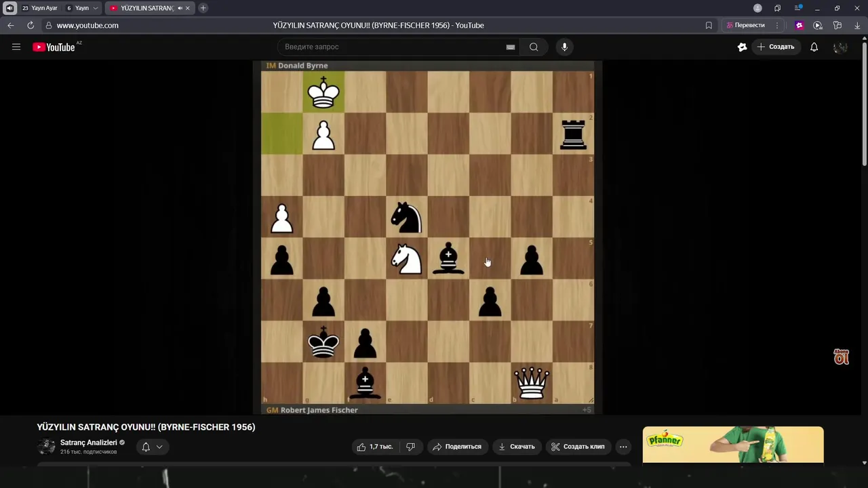Click the 216 тыс. подписчиков text
This screenshot has height=488, width=868.
88,452
